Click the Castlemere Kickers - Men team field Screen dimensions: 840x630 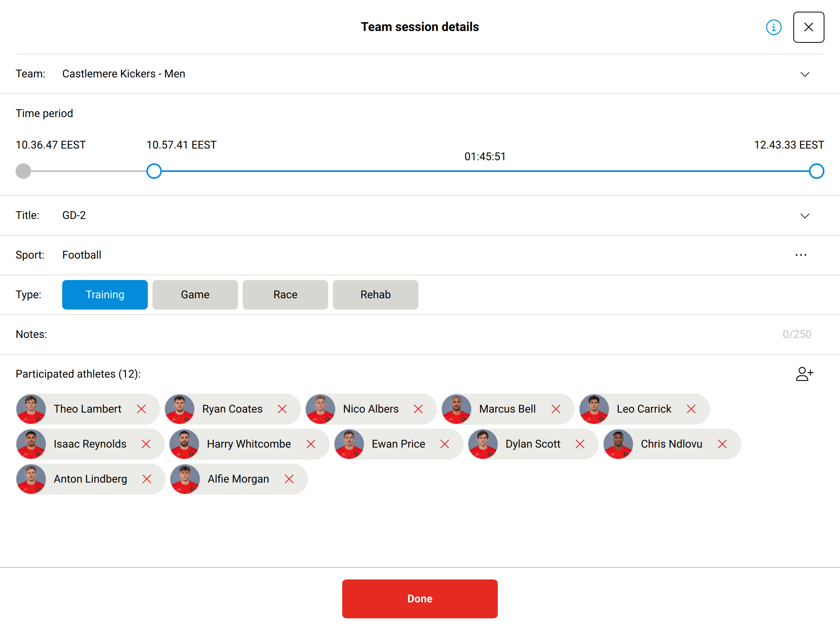pos(420,74)
